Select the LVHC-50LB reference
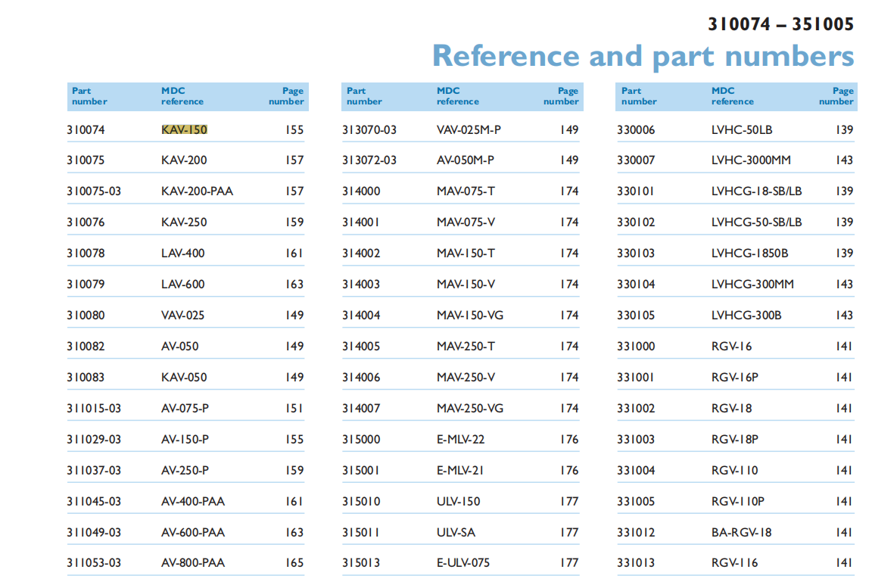Viewport: 872px width, 588px height. point(742,129)
